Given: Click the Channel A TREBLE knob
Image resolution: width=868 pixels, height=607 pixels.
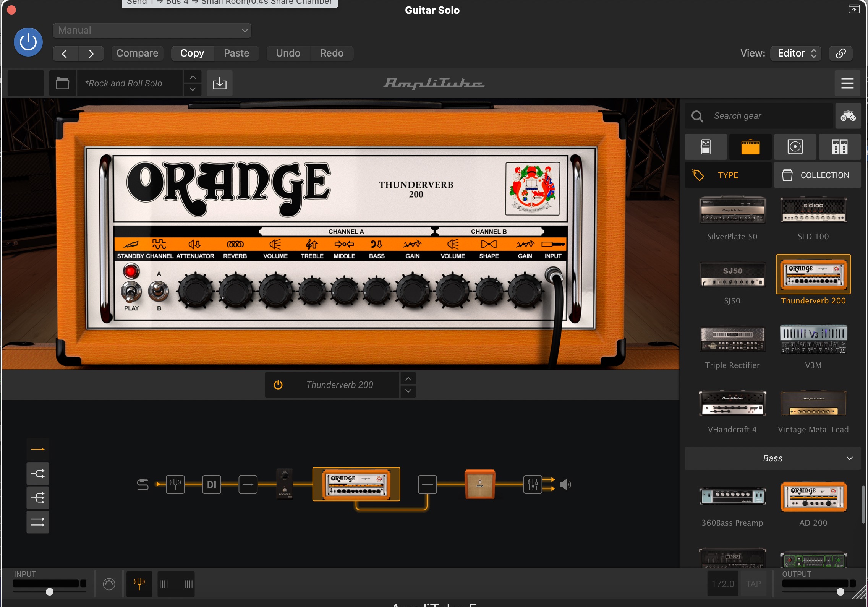Looking at the screenshot, I should (312, 291).
